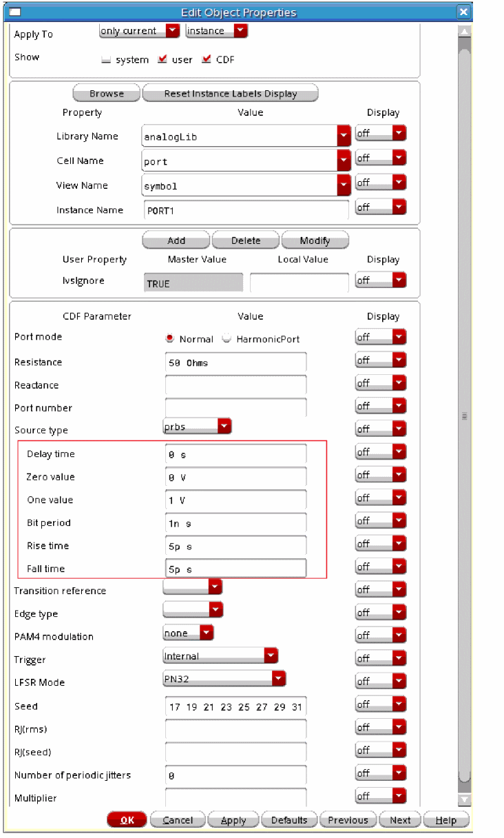Screen dimensions: 504x838
Task: Toggle the user checkbox in Show row
Action: [162, 59]
